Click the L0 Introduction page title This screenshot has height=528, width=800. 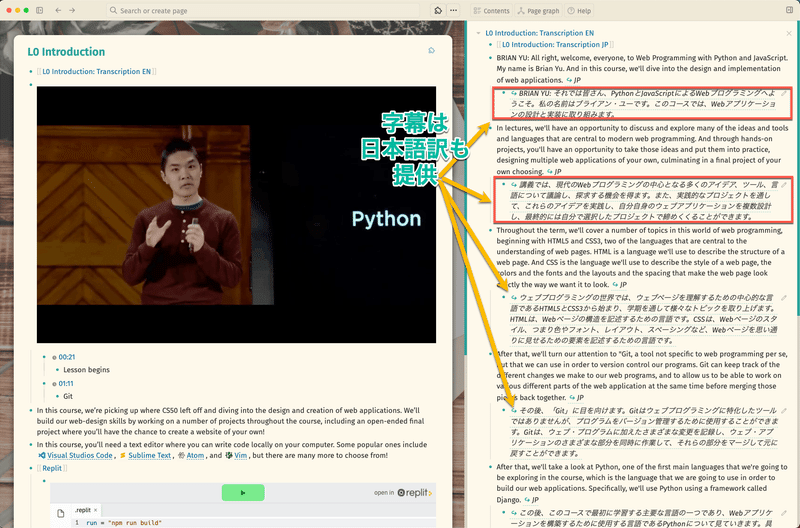66,52
